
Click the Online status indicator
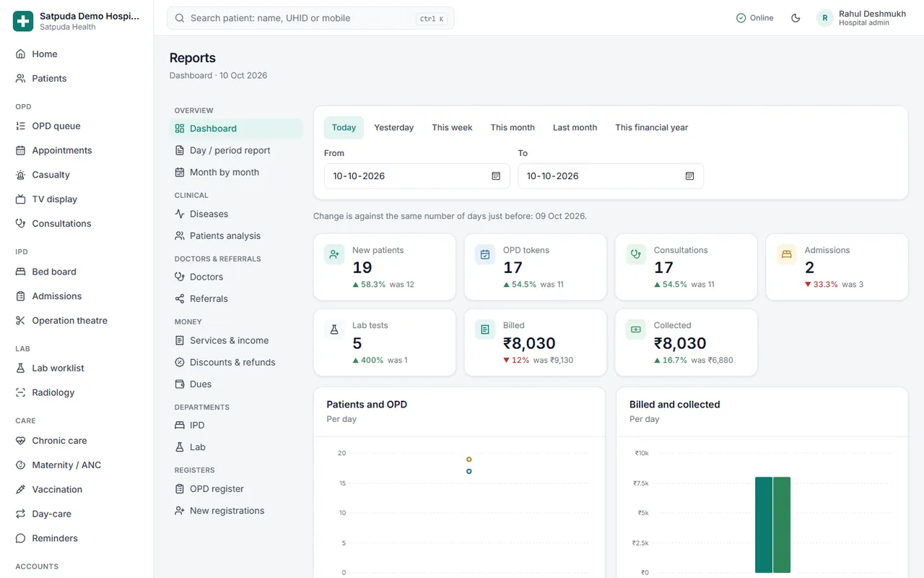(x=754, y=18)
